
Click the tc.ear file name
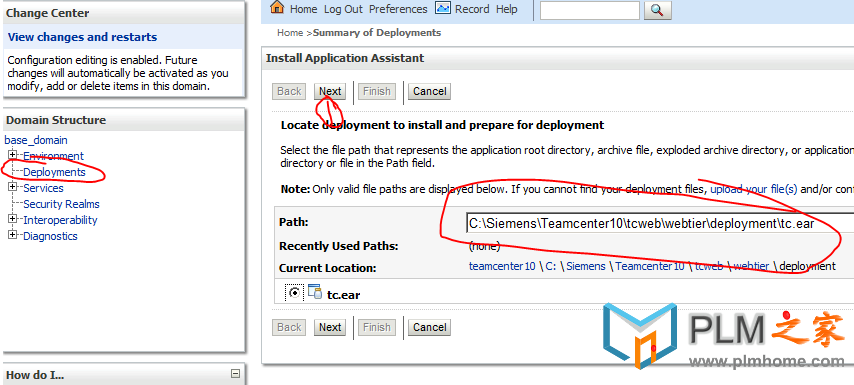pos(344,295)
